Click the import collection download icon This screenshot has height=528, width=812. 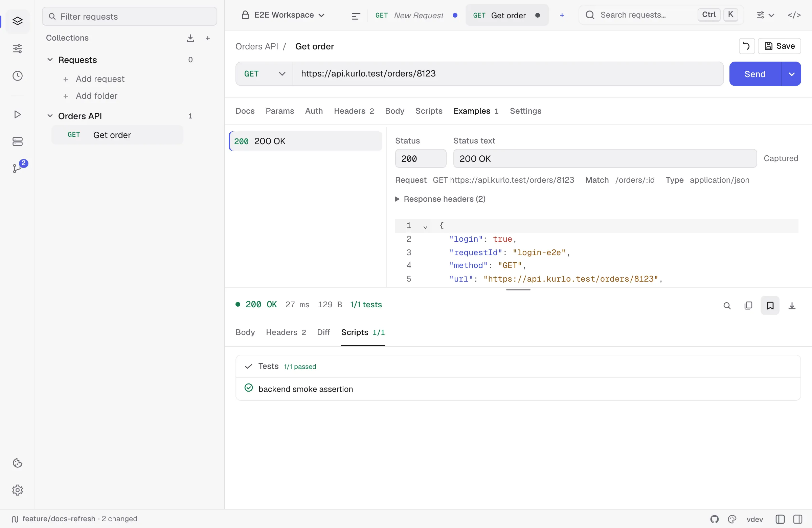click(x=190, y=38)
